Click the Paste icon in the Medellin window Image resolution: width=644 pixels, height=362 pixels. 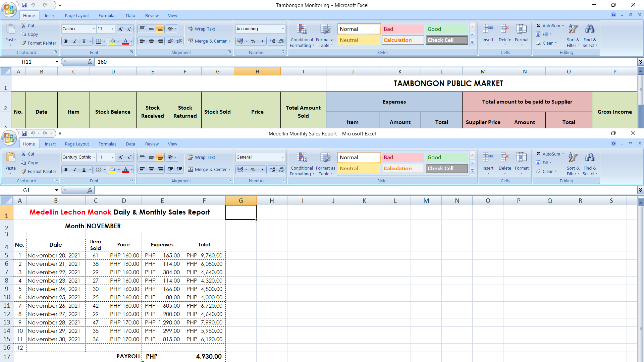point(10,158)
